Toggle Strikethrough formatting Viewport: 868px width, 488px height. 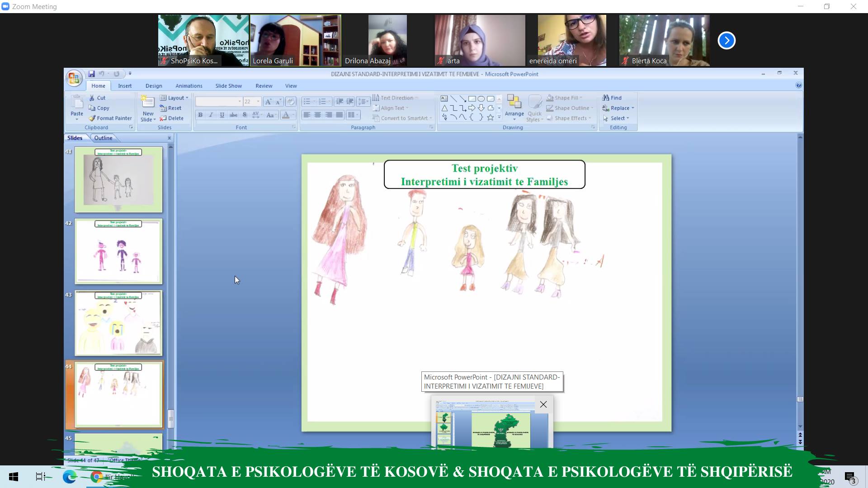click(x=233, y=115)
